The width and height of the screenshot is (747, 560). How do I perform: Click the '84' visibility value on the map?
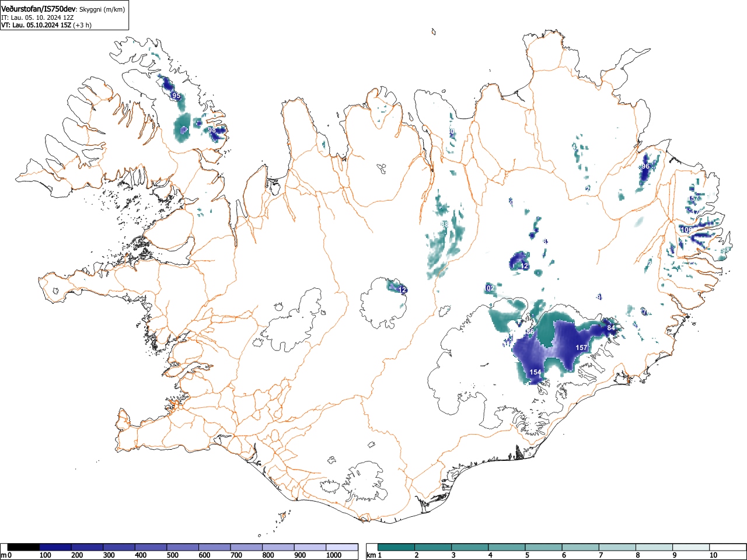[611, 328]
